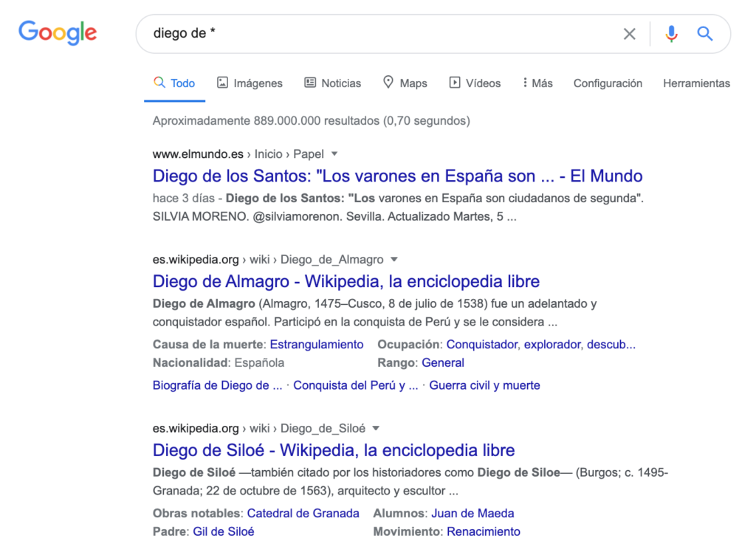Image resolution: width=756 pixels, height=555 pixels.
Task: Expand the dropdown arrow beside Diego_de_Siloé URL
Action: tap(376, 428)
